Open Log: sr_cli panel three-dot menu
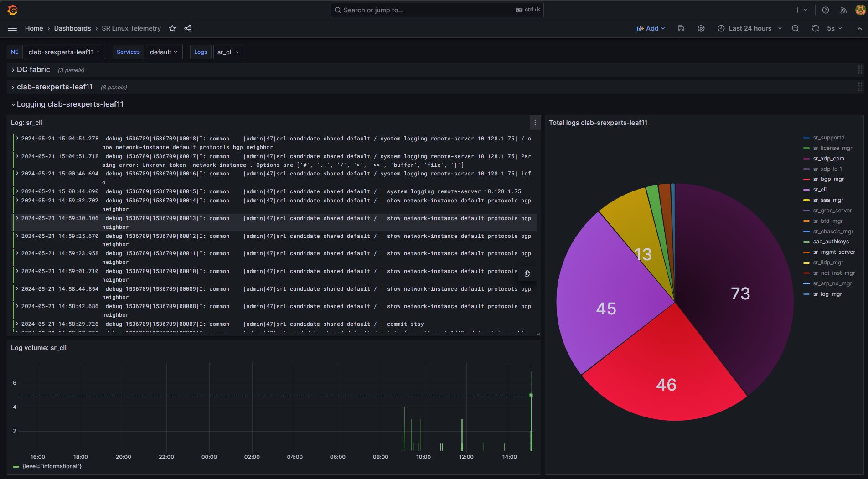 point(535,123)
